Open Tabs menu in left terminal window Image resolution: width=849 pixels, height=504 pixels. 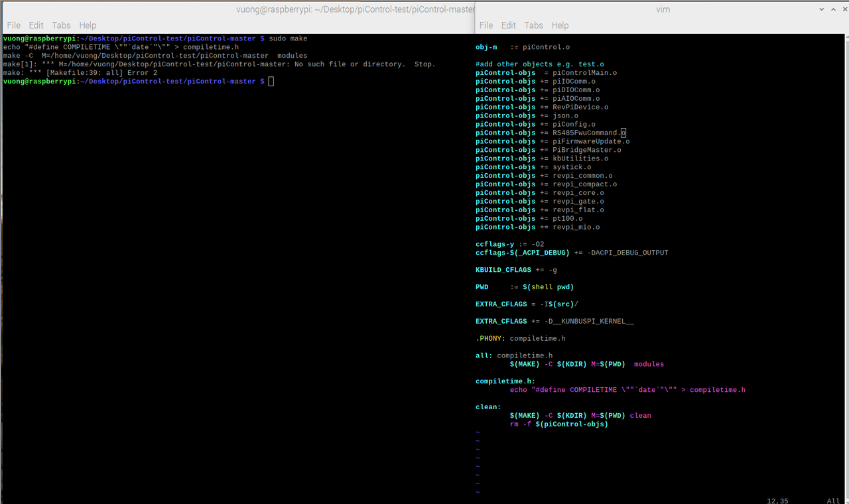click(x=61, y=25)
